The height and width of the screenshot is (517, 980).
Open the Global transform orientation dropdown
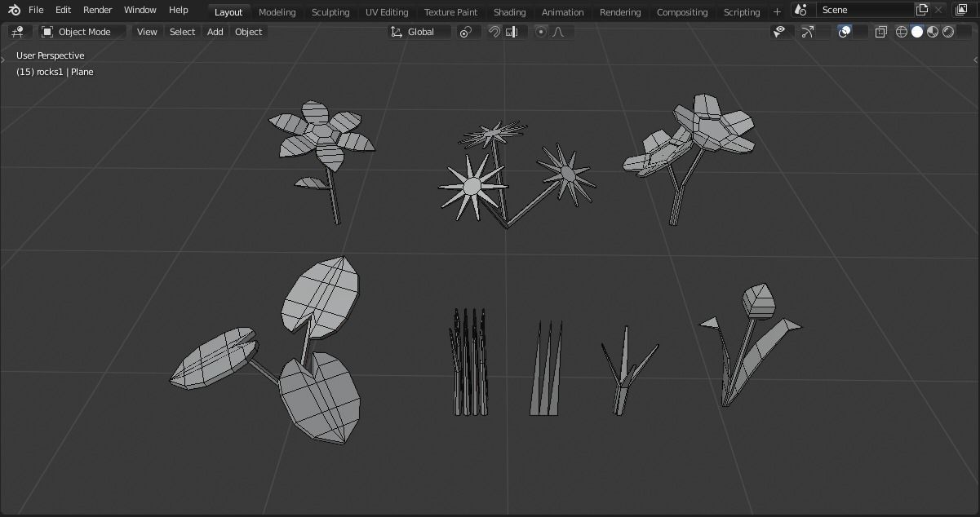click(420, 32)
